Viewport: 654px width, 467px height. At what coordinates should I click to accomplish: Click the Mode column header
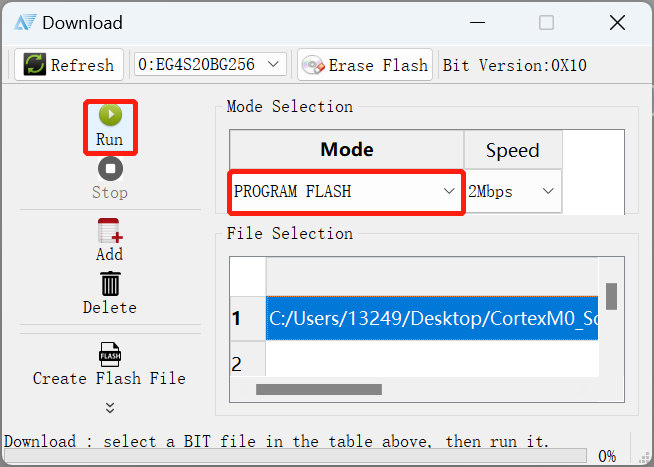[347, 149]
